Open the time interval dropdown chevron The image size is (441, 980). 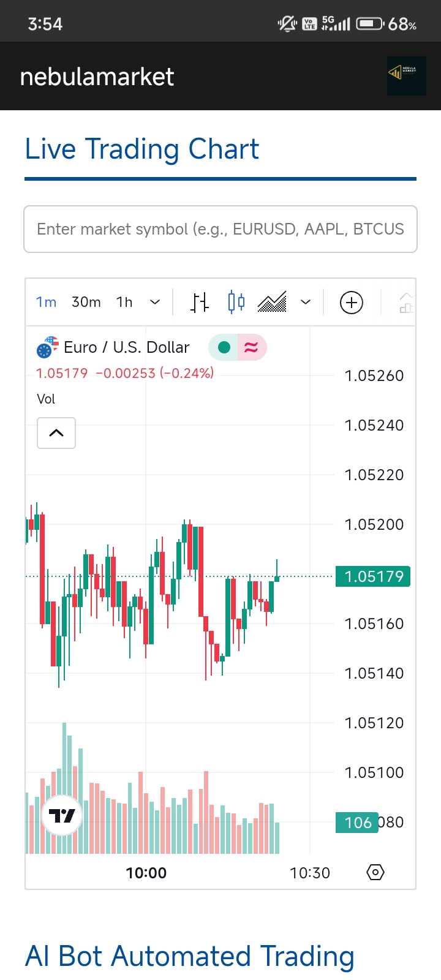[155, 303]
